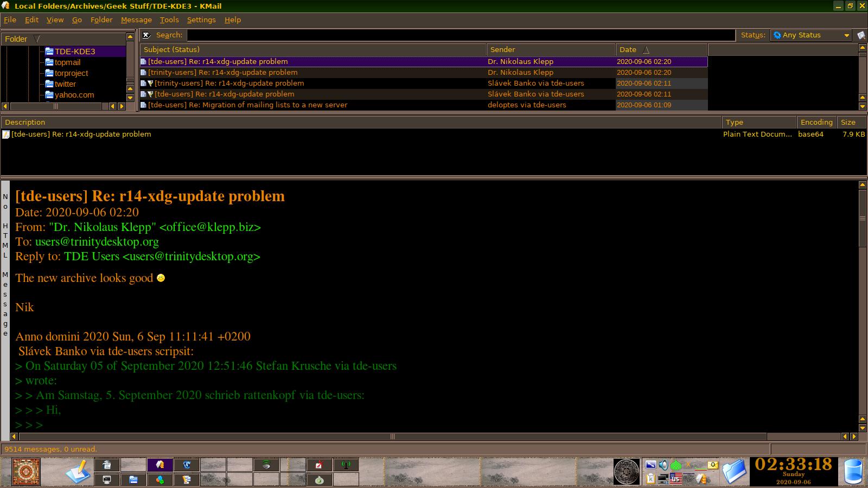Click the green onion Tor tray icon
Image resolution: width=868 pixels, height=488 pixels.
point(676,465)
